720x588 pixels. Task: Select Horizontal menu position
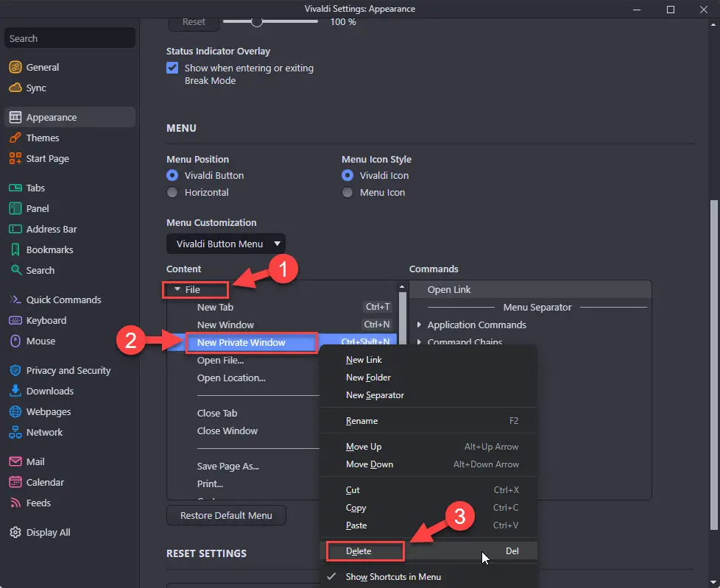[172, 192]
